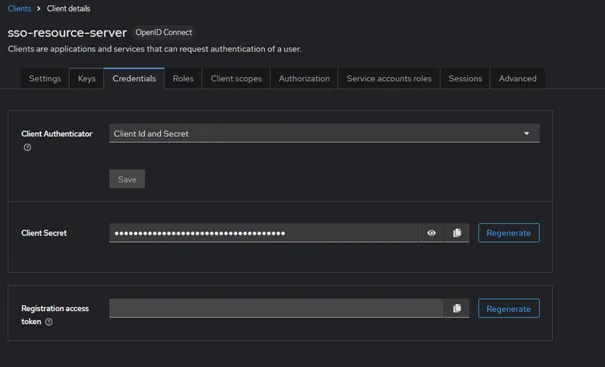The height and width of the screenshot is (367, 605).
Task: Go to the Roles tab
Action: click(183, 79)
